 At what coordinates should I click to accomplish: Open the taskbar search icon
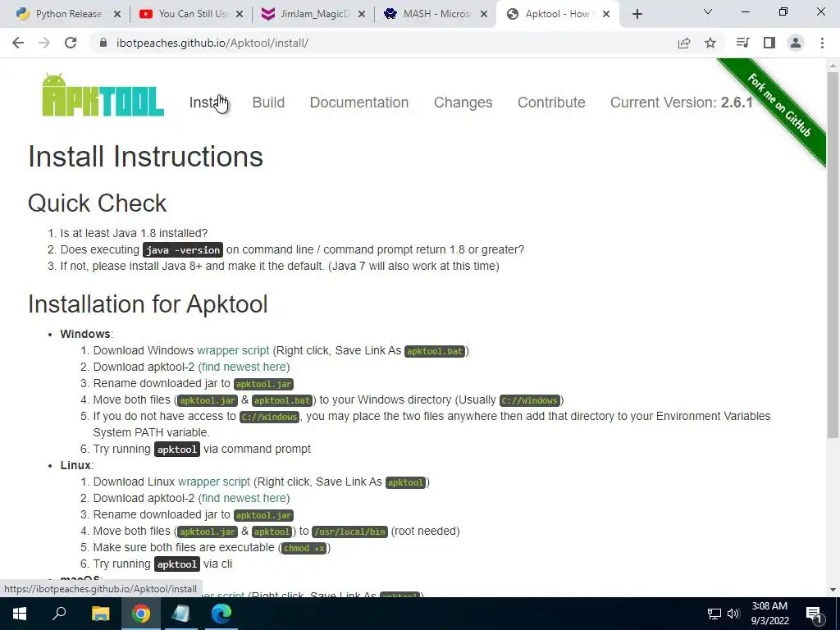(x=59, y=614)
